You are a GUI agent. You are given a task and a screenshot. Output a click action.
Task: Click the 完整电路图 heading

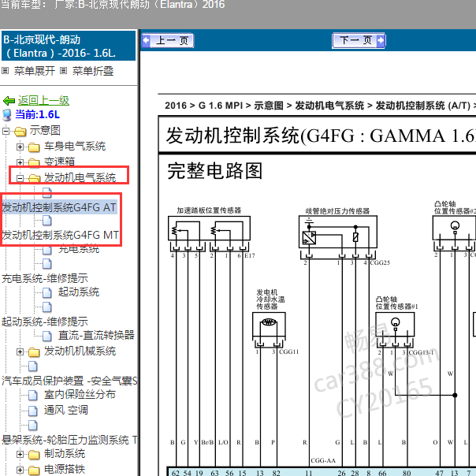point(214,170)
